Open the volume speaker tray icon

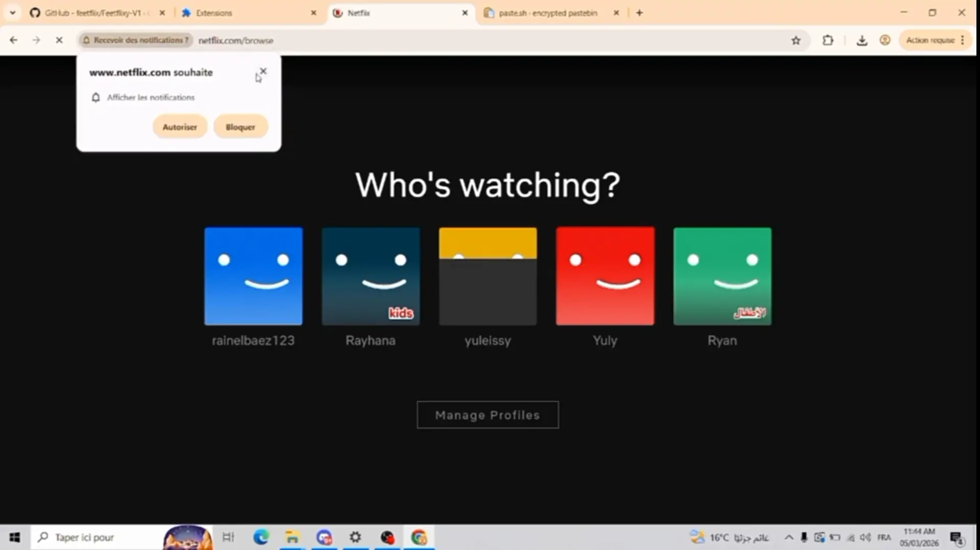865,537
